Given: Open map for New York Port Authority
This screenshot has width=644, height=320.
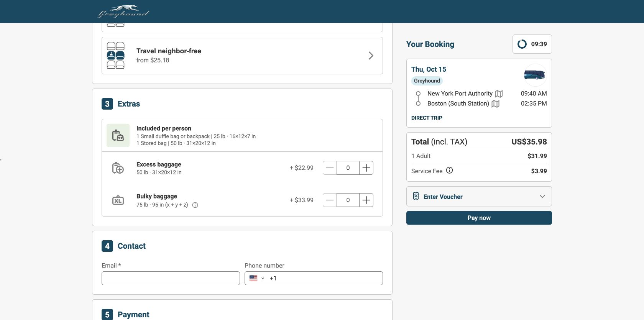Looking at the screenshot, I should tap(499, 94).
